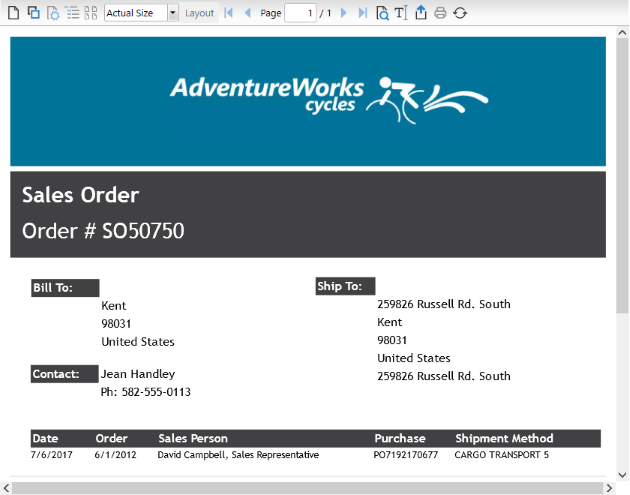This screenshot has width=630, height=495.
Task: Open the Actual Size zoom dropdown arrow
Action: (x=172, y=13)
